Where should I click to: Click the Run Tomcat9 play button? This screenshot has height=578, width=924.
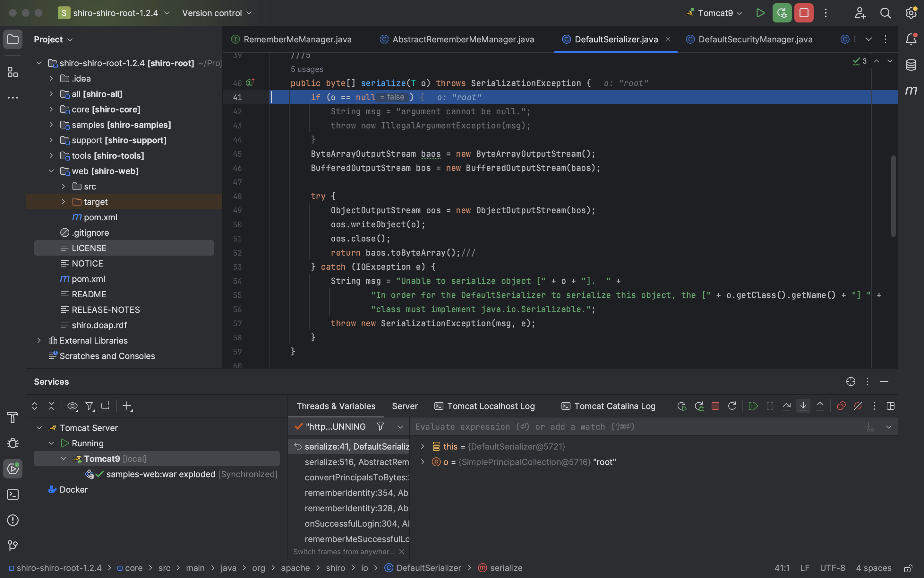pos(760,13)
